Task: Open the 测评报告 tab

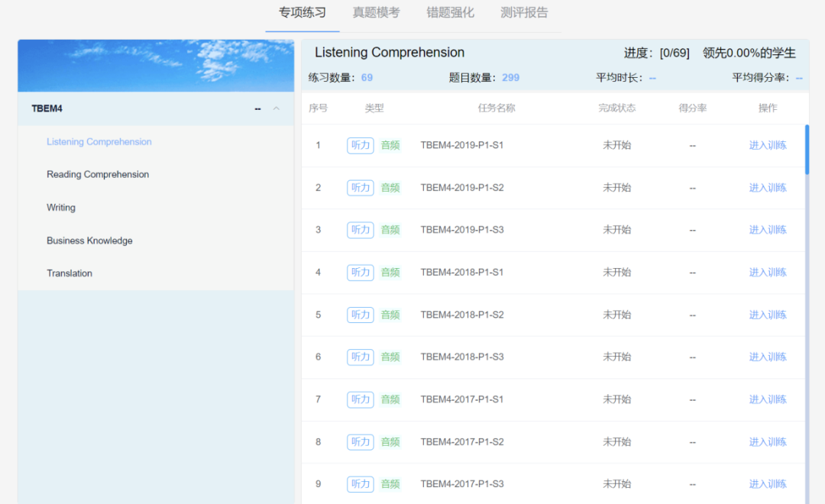Action: [524, 13]
